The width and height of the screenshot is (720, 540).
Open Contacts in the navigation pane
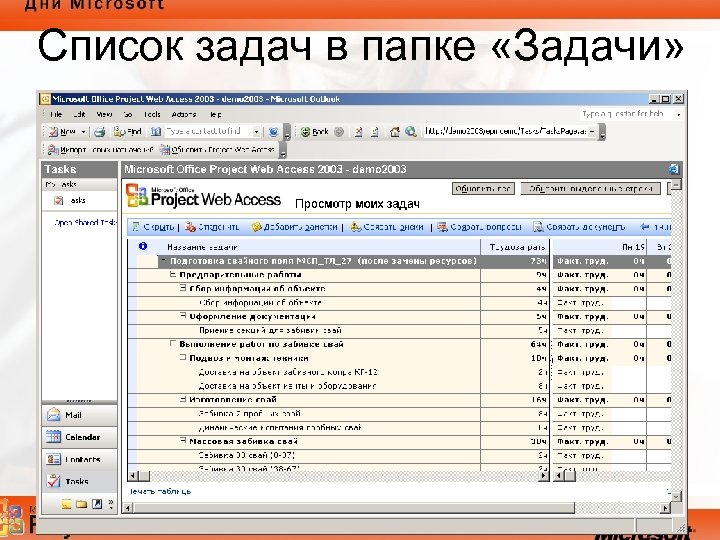(79, 459)
